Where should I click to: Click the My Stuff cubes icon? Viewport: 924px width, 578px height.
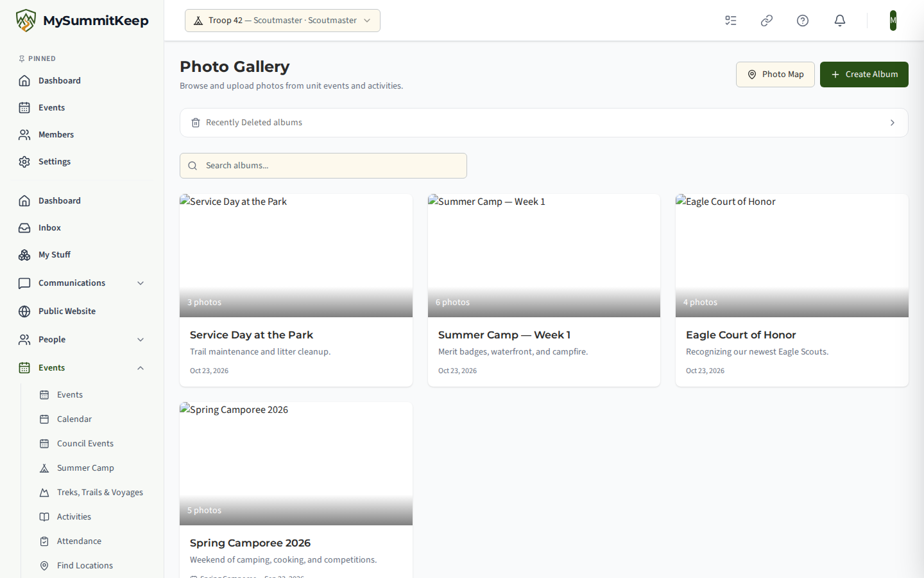24,255
